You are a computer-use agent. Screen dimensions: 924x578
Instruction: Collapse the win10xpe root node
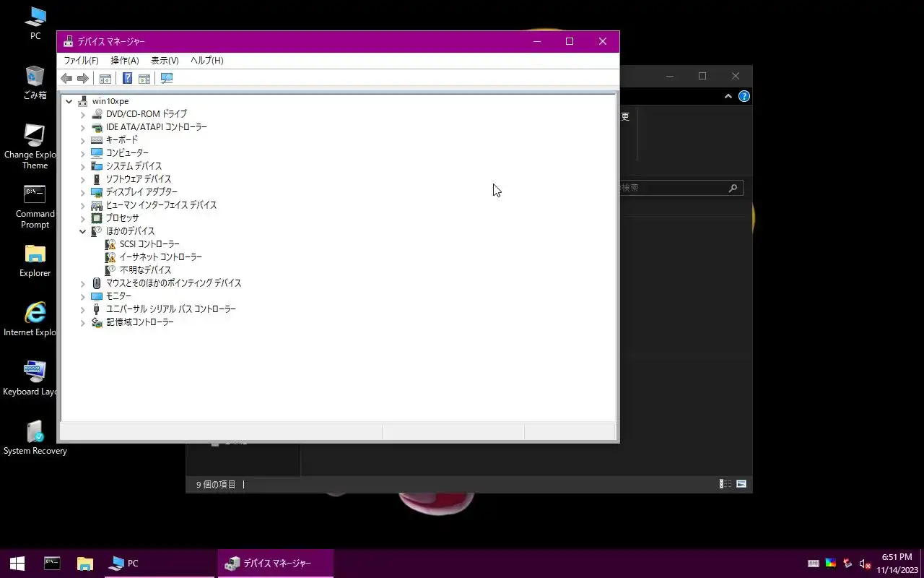(x=69, y=101)
